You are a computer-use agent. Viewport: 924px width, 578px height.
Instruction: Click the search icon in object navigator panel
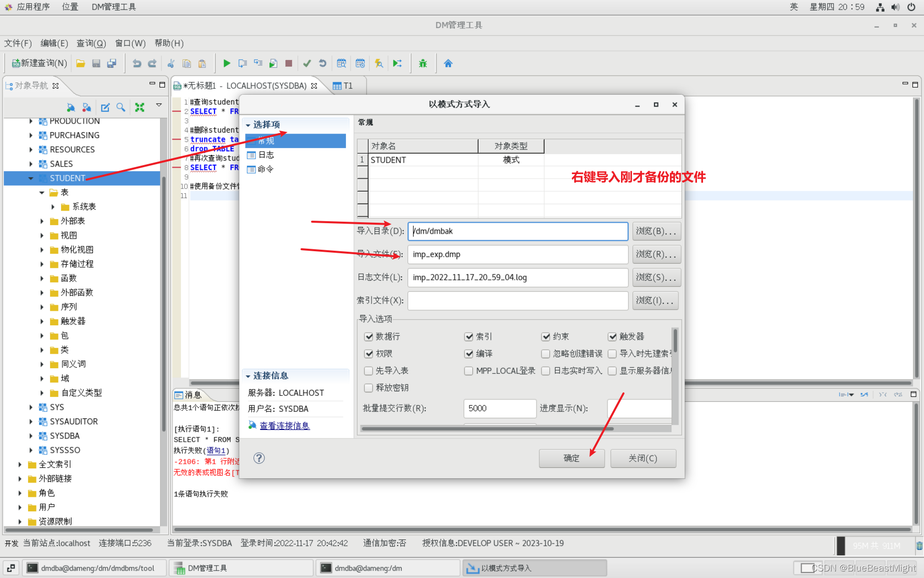[x=120, y=107]
